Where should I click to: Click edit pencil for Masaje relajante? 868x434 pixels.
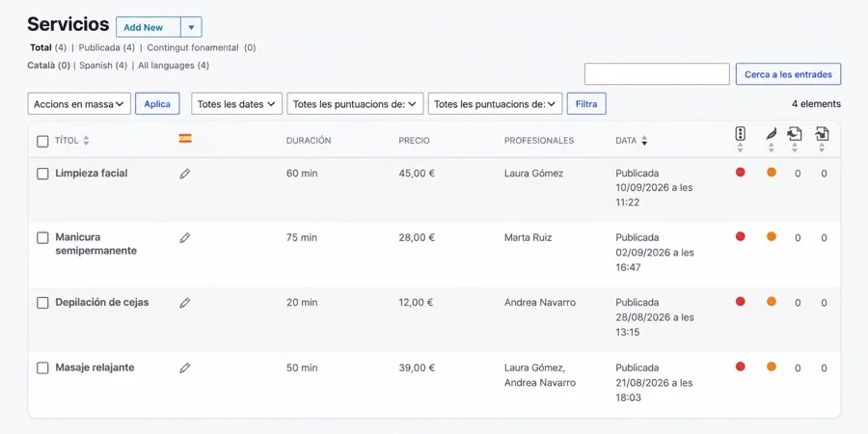pyautogui.click(x=185, y=368)
